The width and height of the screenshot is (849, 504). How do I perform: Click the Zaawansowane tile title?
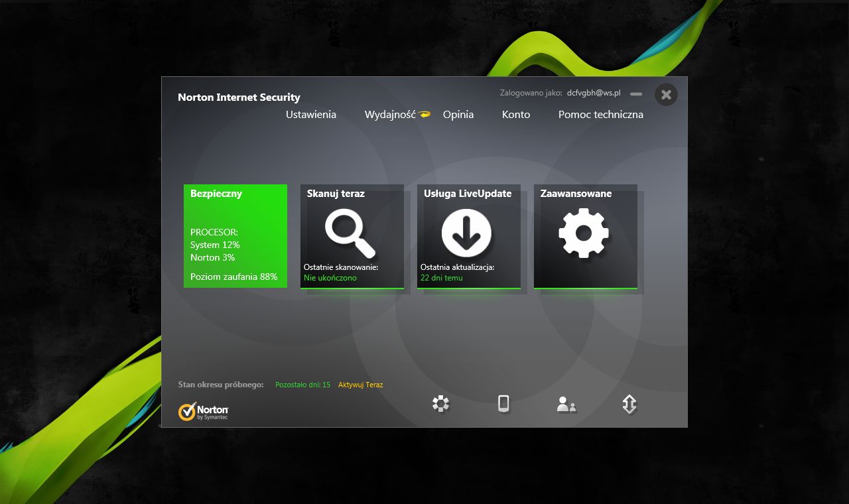coord(576,194)
